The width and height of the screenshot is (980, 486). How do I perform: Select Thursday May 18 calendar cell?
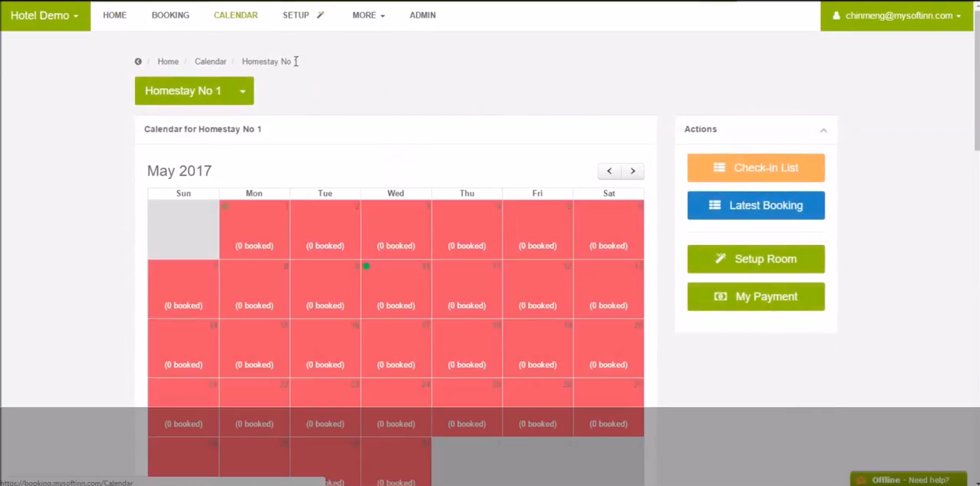[x=467, y=348]
